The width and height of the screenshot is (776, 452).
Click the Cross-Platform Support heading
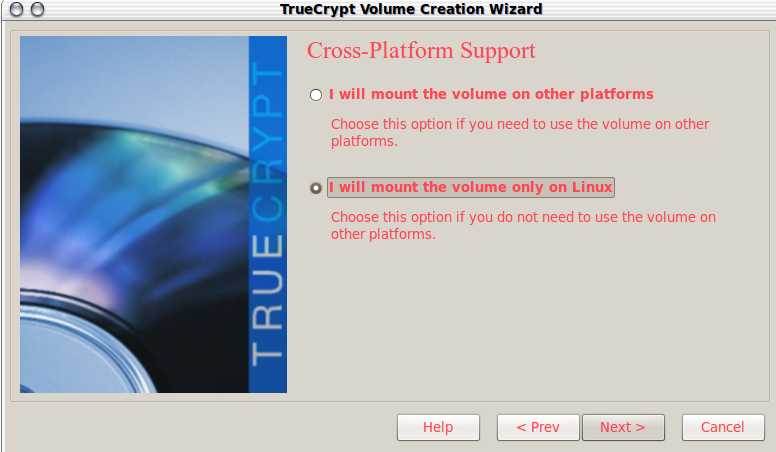421,51
